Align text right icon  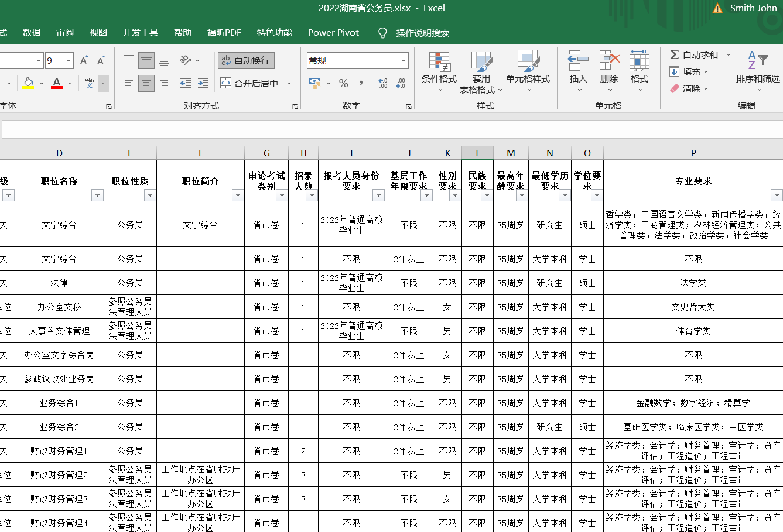164,83
